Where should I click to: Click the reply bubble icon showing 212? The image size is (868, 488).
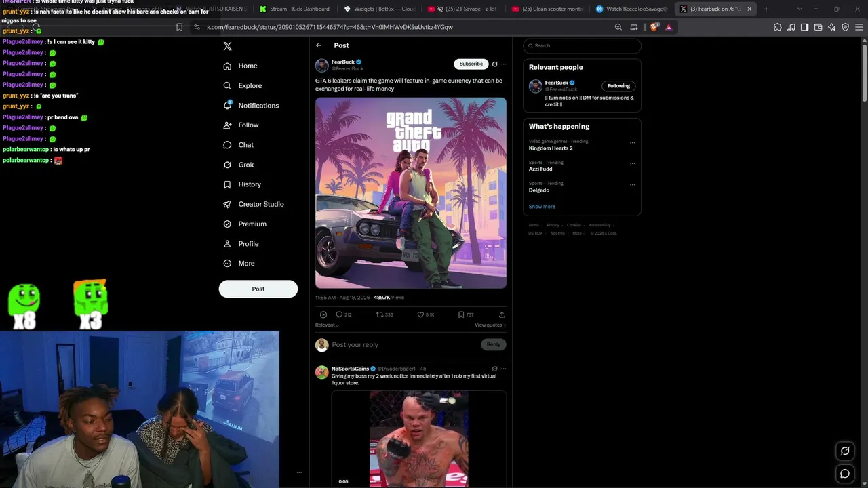[339, 314]
